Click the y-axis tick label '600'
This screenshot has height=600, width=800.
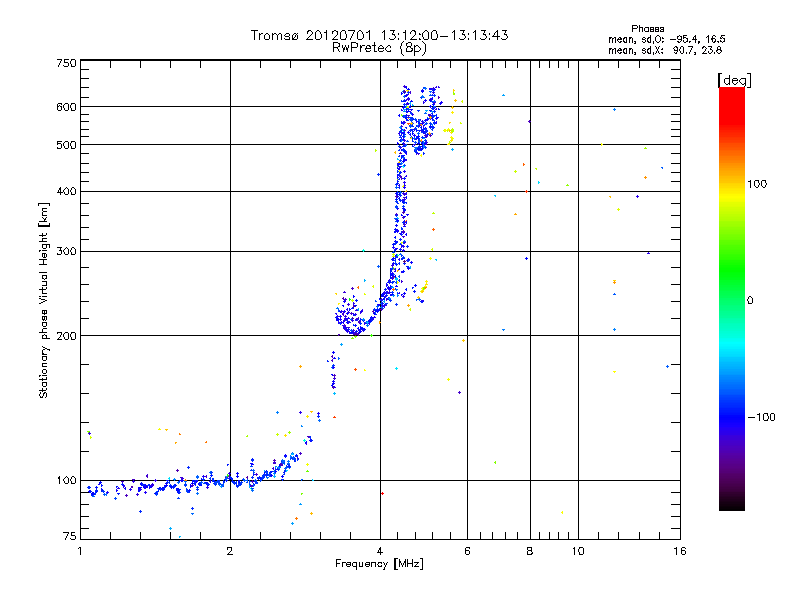67,107
